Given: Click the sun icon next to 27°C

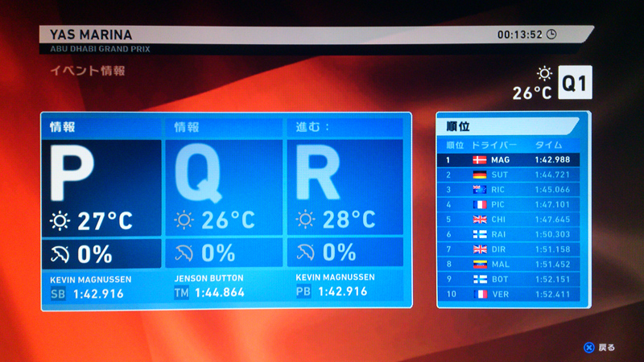Looking at the screenshot, I should click(x=60, y=221).
